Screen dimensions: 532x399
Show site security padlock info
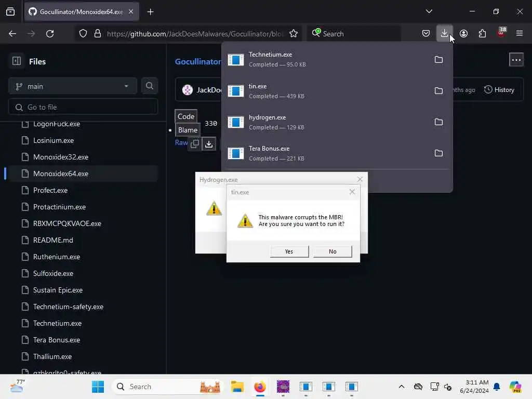point(98,34)
